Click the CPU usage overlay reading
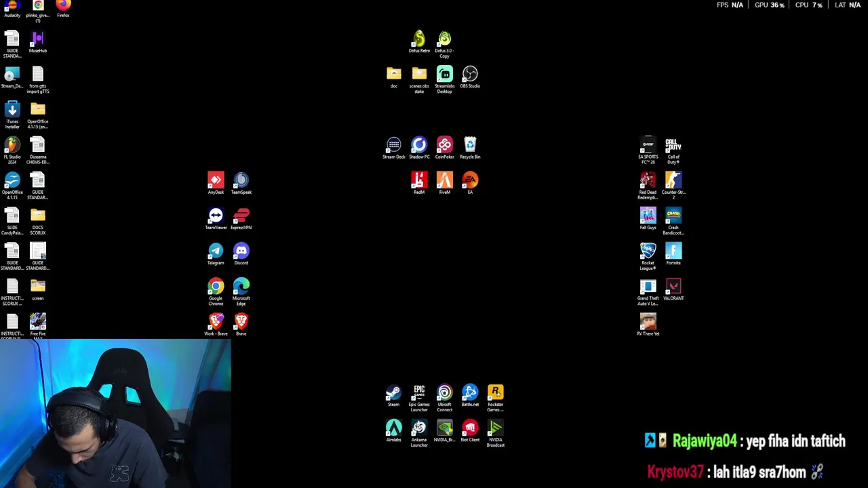This screenshot has width=868, height=488. (x=808, y=5)
